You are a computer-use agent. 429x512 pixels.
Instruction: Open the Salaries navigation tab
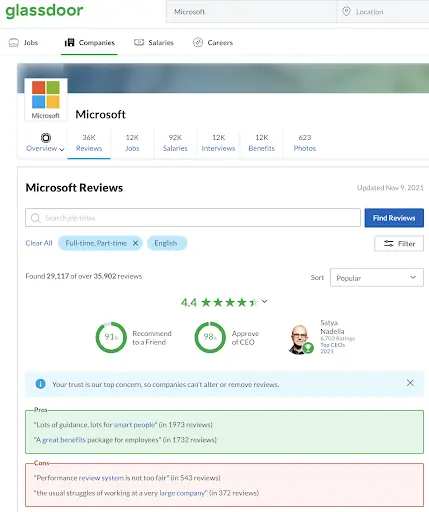click(154, 43)
